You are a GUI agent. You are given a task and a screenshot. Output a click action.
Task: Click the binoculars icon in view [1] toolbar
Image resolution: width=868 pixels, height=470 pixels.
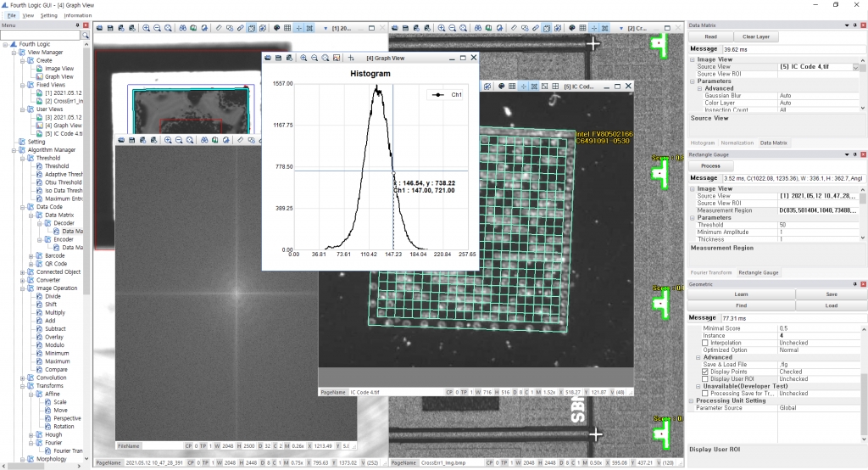[x=183, y=28]
